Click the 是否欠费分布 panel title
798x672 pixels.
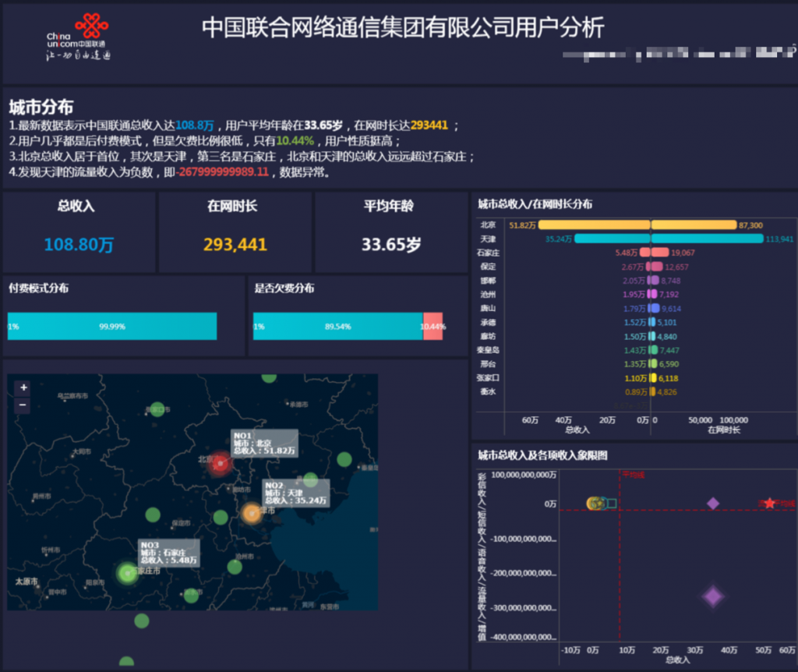point(284,288)
